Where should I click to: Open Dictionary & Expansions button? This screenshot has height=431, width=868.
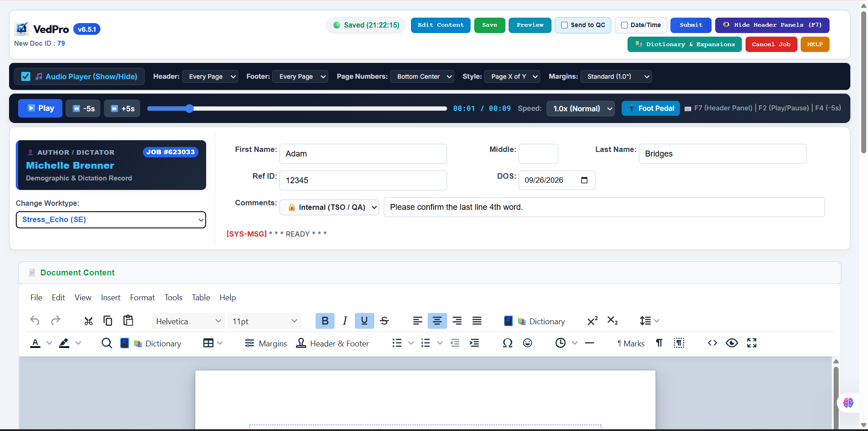click(684, 44)
